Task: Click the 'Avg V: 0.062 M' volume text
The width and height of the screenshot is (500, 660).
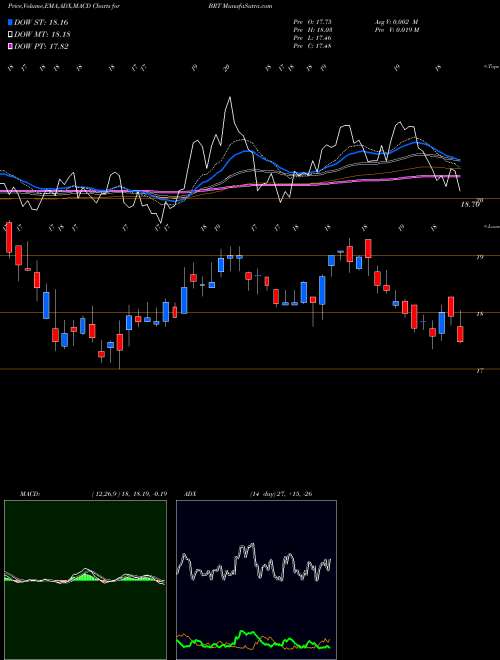Action: pyautogui.click(x=396, y=21)
